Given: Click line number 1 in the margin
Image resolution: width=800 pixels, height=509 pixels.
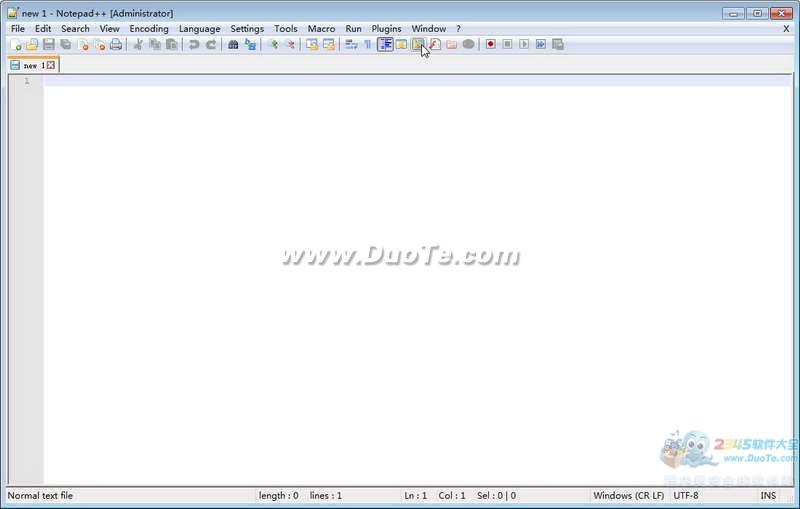Looking at the screenshot, I should 27,81.
